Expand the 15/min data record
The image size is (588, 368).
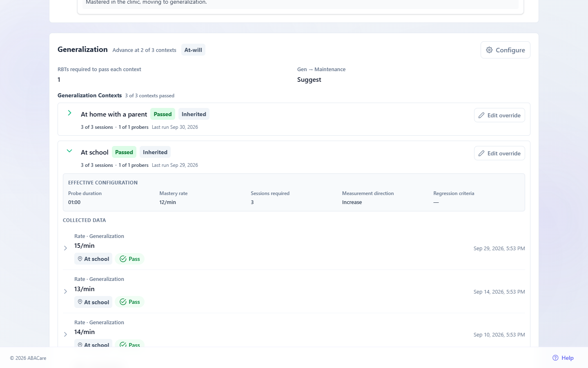[x=65, y=248]
